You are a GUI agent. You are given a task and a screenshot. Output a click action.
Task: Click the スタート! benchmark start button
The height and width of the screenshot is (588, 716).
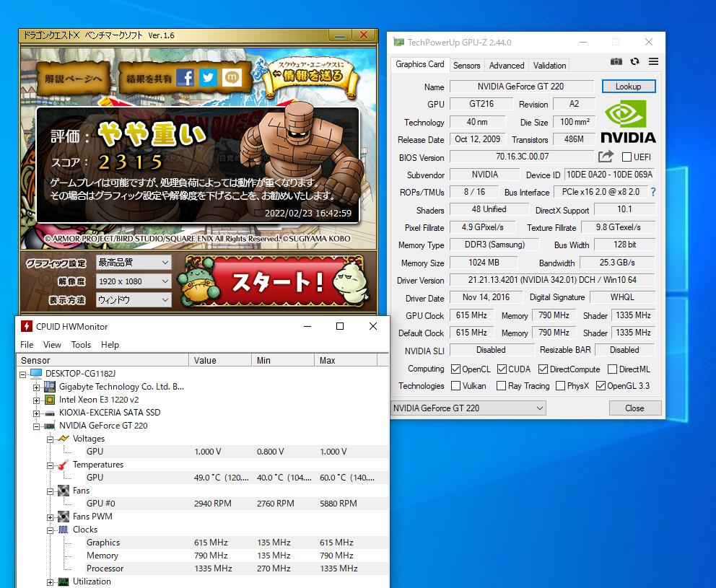[275, 281]
